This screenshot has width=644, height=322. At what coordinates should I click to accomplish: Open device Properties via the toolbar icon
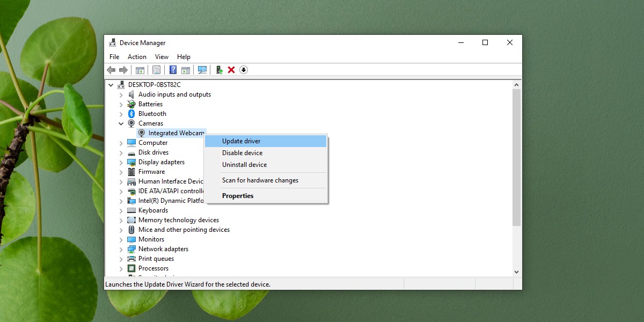pos(156,70)
